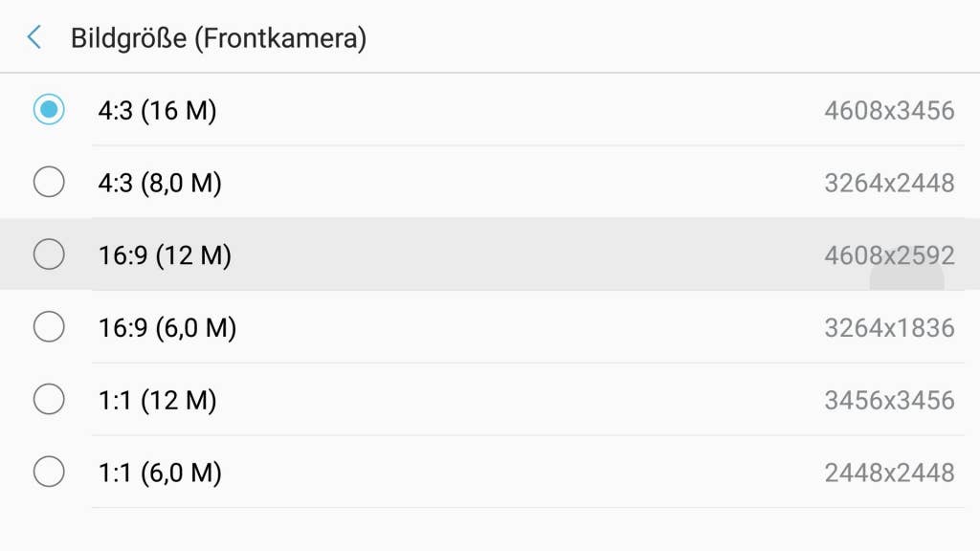Select the 1:1 (12 M) radio button
This screenshot has width=980, height=551.
(x=49, y=399)
